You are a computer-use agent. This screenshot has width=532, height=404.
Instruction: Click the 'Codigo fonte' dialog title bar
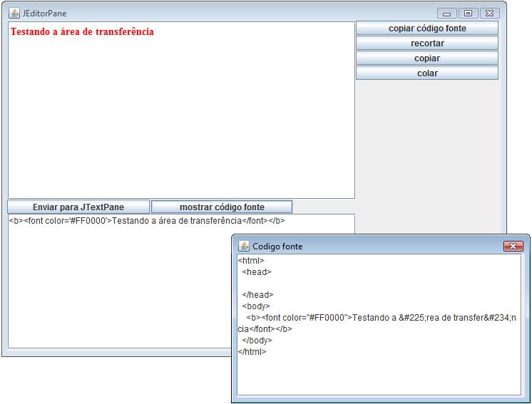371,246
